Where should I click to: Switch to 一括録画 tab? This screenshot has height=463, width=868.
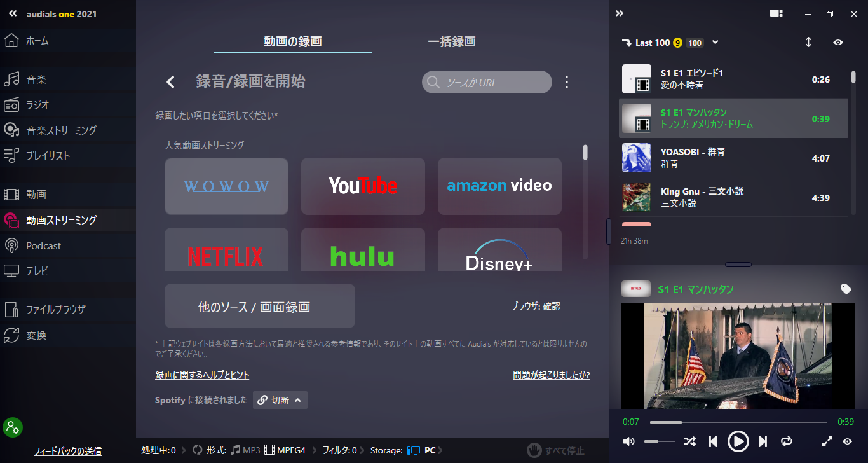click(452, 41)
